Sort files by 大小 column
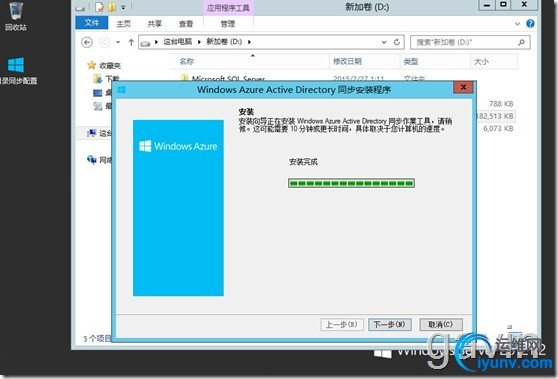This screenshot has height=379, width=558. (x=494, y=62)
